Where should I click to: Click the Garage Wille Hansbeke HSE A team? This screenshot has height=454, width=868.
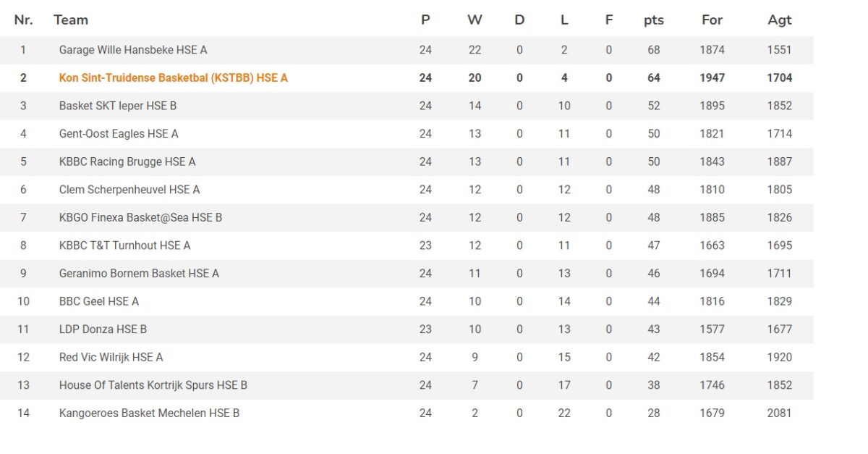pyautogui.click(x=133, y=50)
